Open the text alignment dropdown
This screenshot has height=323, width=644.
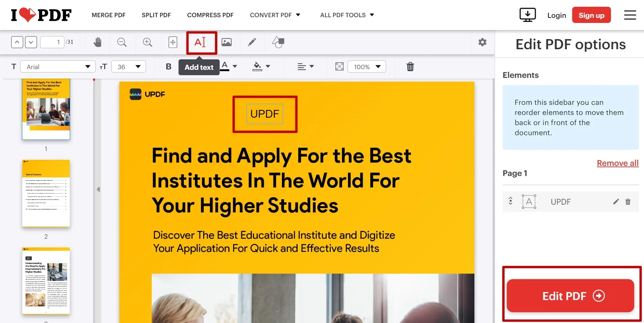tap(306, 66)
